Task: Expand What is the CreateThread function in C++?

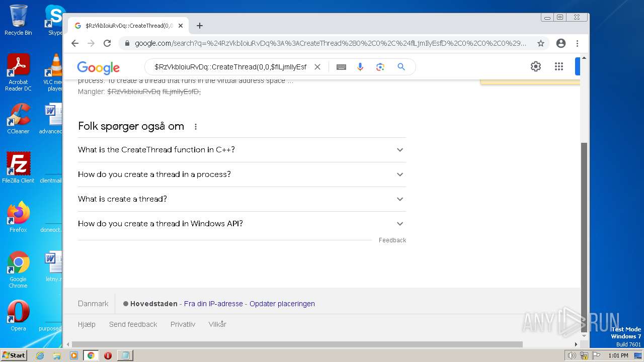Action: tap(242, 150)
